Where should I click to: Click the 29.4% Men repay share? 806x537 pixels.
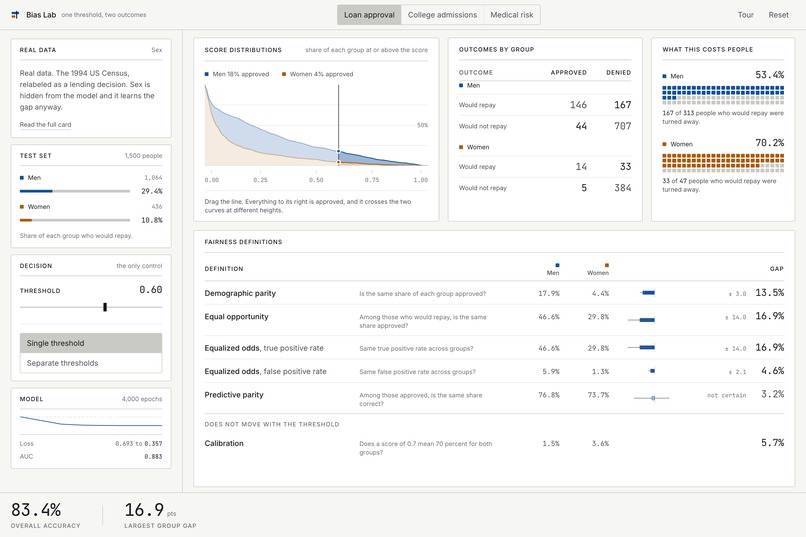pos(152,191)
